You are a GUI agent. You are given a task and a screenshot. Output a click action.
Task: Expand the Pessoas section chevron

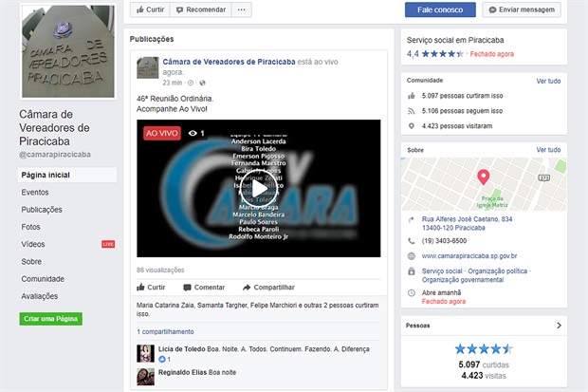[559, 326]
